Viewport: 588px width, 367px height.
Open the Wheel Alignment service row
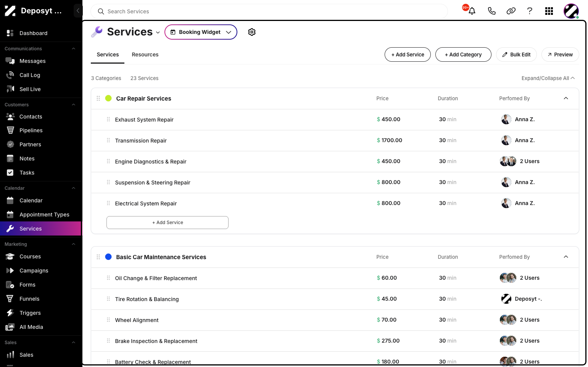click(x=335, y=320)
